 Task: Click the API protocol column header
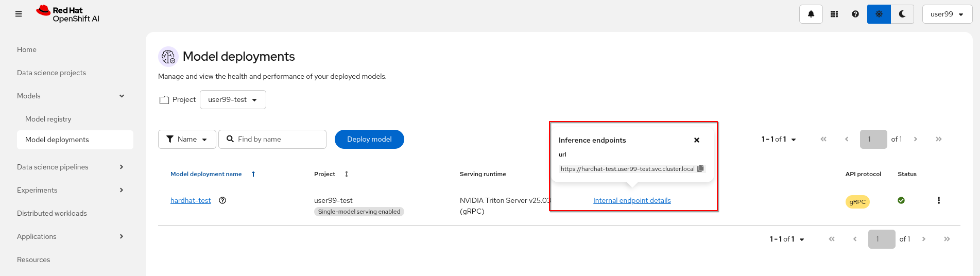[x=863, y=174]
